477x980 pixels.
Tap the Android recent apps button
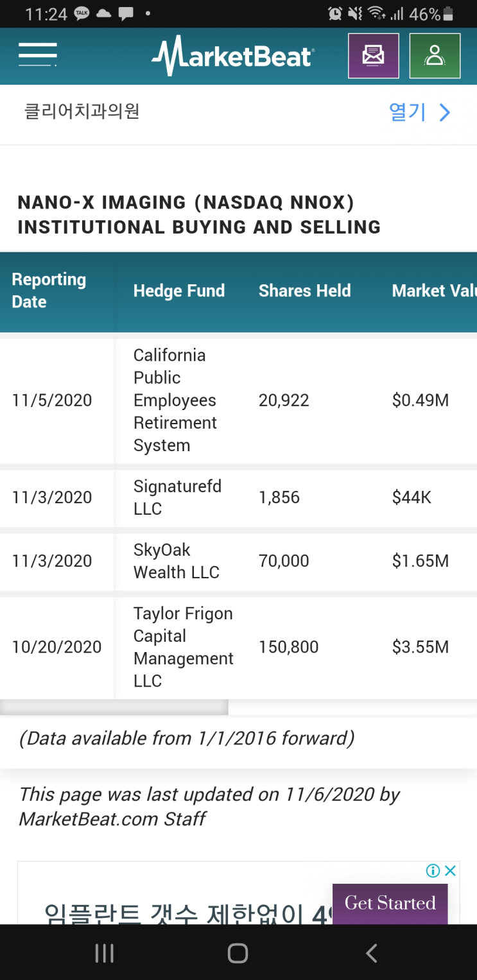pos(104,954)
